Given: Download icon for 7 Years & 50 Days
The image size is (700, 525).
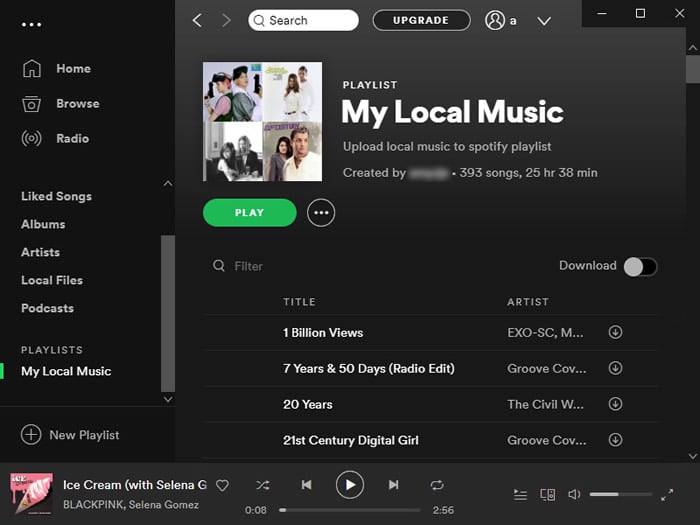Looking at the screenshot, I should (x=615, y=368).
